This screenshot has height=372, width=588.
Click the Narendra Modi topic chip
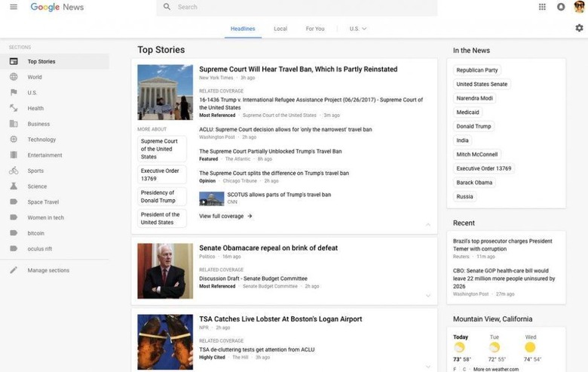tap(474, 98)
